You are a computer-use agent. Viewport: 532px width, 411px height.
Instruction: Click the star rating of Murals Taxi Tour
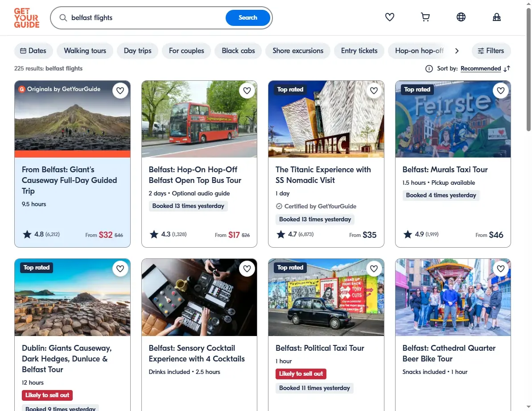(421, 234)
